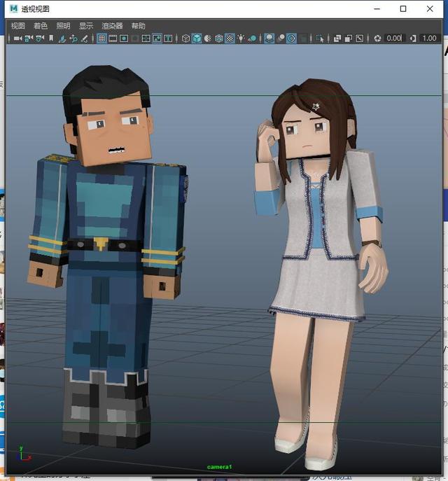Toggle the viewport Grid display
Screen dimensions: 448x481
tap(101, 39)
